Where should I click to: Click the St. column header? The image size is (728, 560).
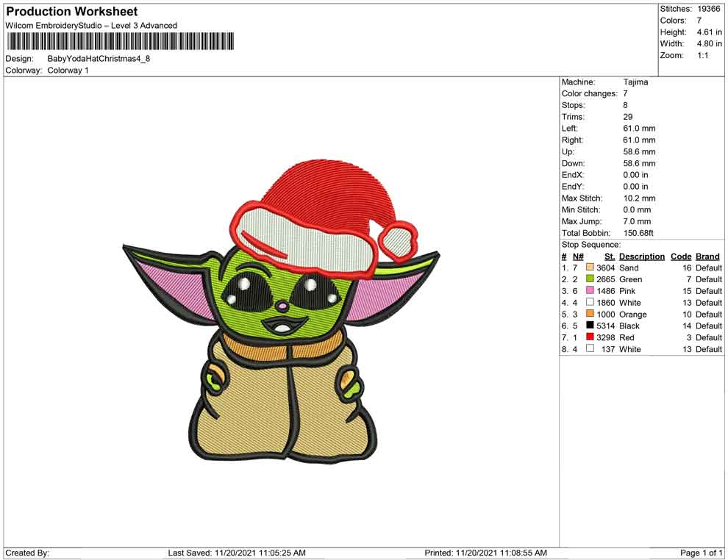point(610,256)
